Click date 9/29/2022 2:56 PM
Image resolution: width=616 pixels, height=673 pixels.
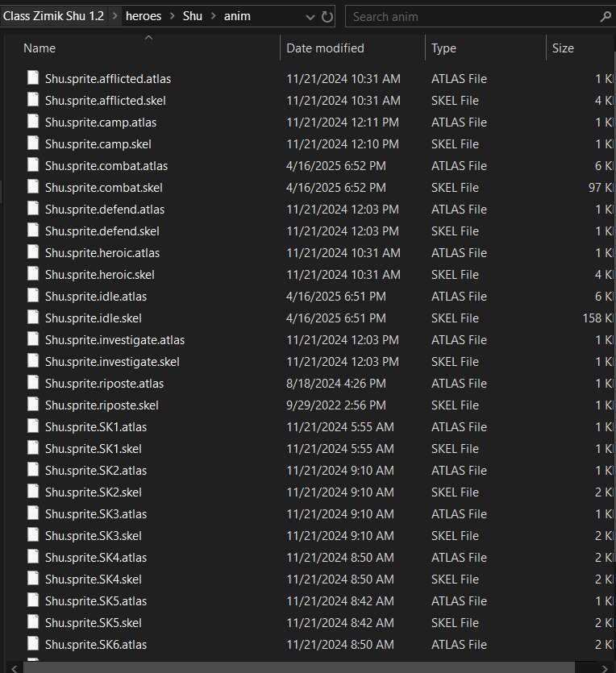pyautogui.click(x=336, y=405)
